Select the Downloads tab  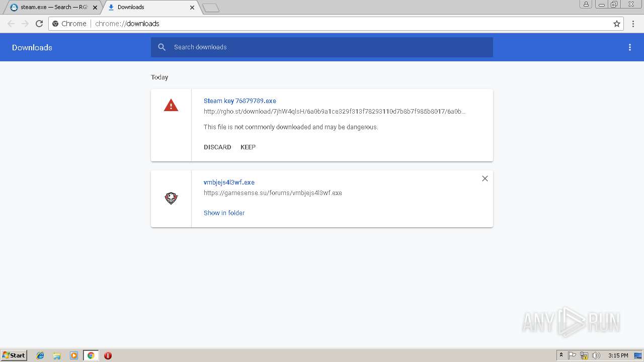pyautogui.click(x=150, y=7)
